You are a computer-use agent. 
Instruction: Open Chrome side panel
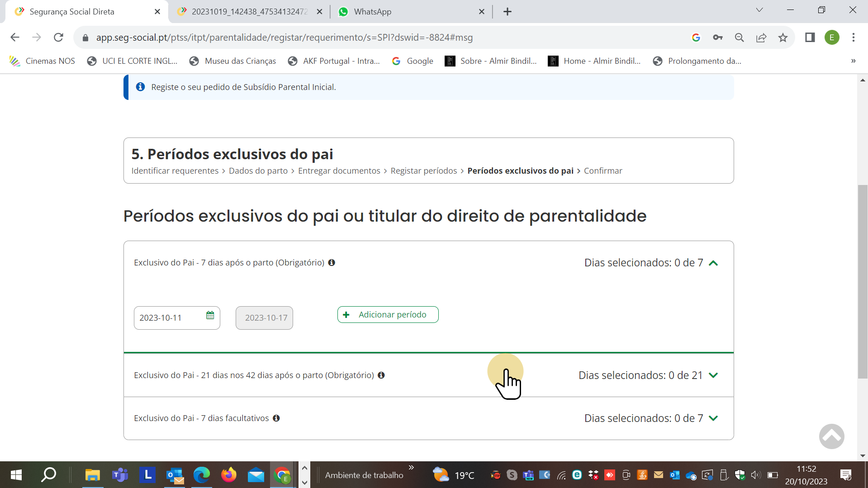810,38
